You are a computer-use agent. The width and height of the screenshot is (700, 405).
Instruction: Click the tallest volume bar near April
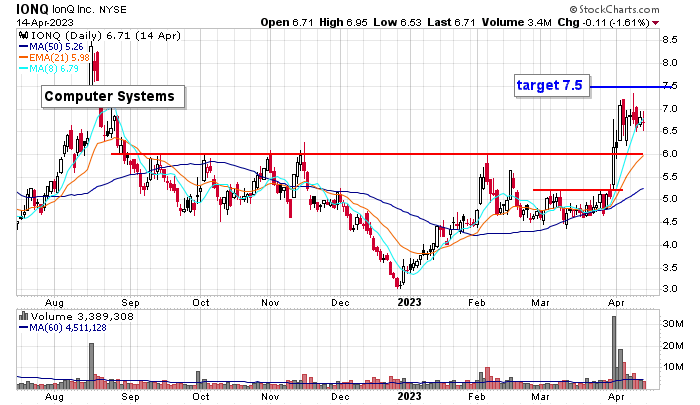pos(614,352)
